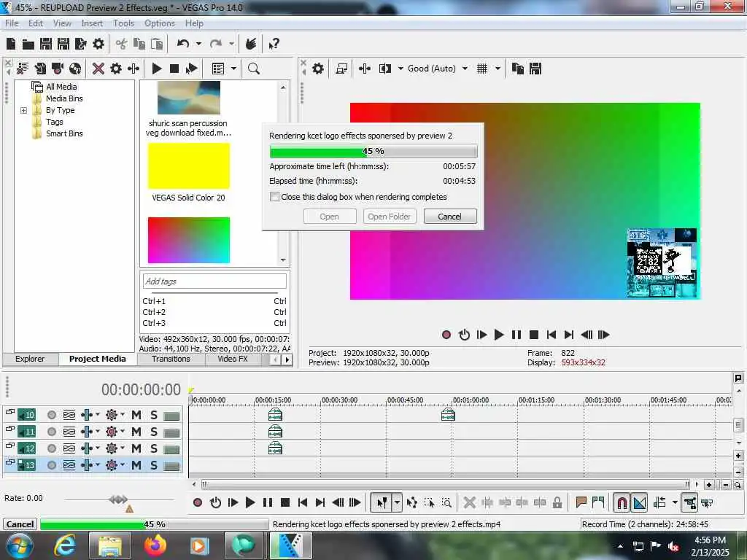Image resolution: width=747 pixels, height=560 pixels.
Task: Click the Cut scissors icon
Action: coord(122,44)
